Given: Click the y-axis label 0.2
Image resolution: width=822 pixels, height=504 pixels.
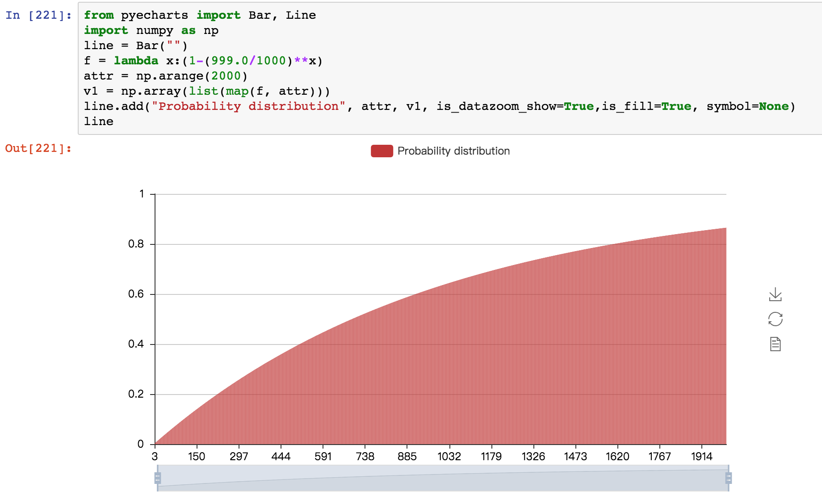Looking at the screenshot, I should pyautogui.click(x=136, y=394).
